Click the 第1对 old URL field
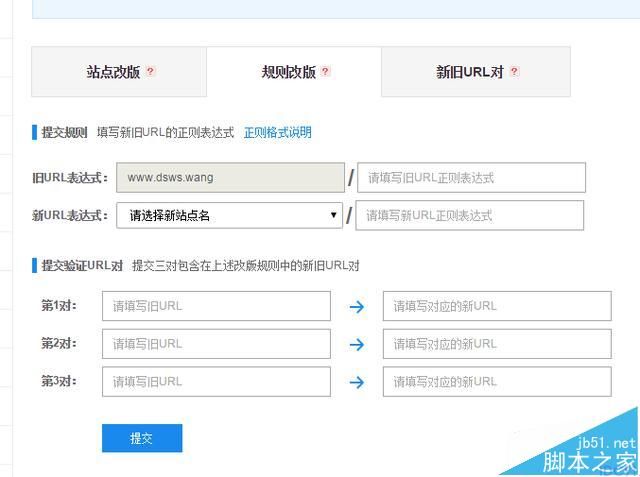 (x=216, y=306)
